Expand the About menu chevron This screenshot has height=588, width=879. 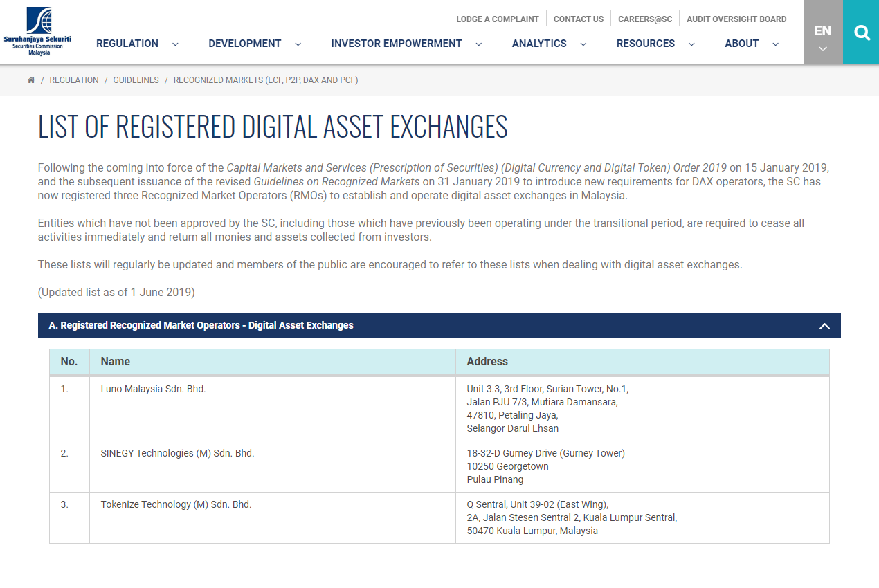click(x=775, y=44)
